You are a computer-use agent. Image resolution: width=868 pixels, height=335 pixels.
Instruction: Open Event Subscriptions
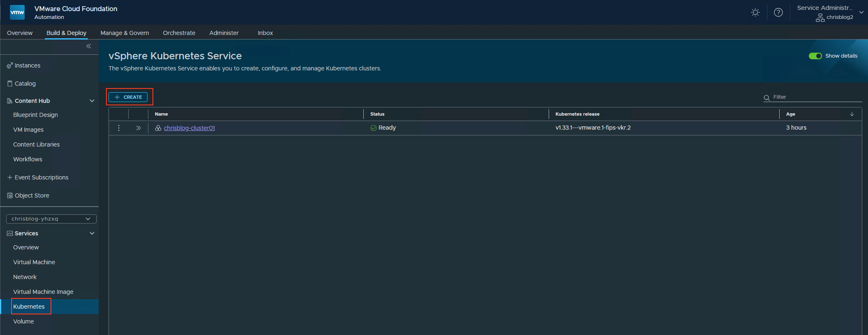click(x=42, y=177)
